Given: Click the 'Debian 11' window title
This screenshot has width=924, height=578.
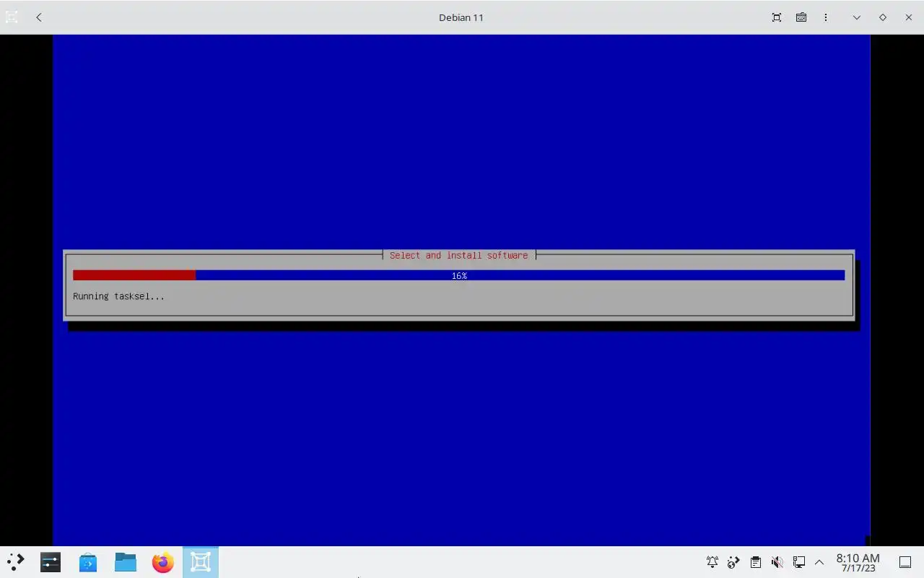Looking at the screenshot, I should coord(461,17).
